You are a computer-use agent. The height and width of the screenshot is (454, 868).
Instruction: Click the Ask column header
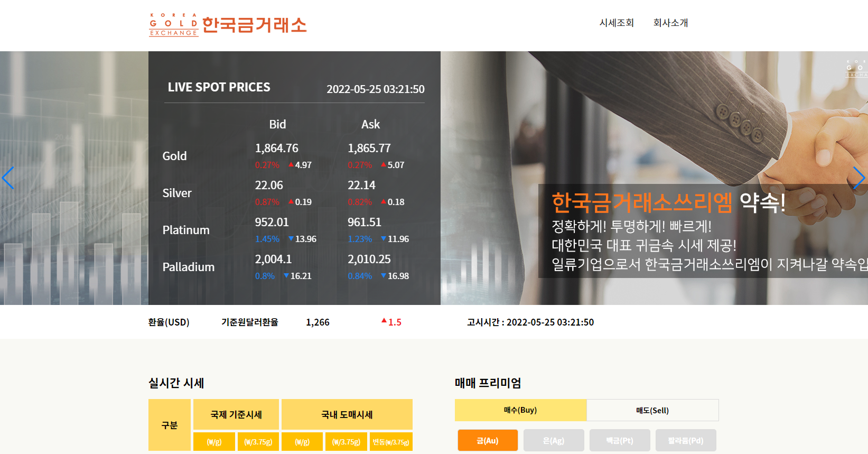pyautogui.click(x=370, y=124)
